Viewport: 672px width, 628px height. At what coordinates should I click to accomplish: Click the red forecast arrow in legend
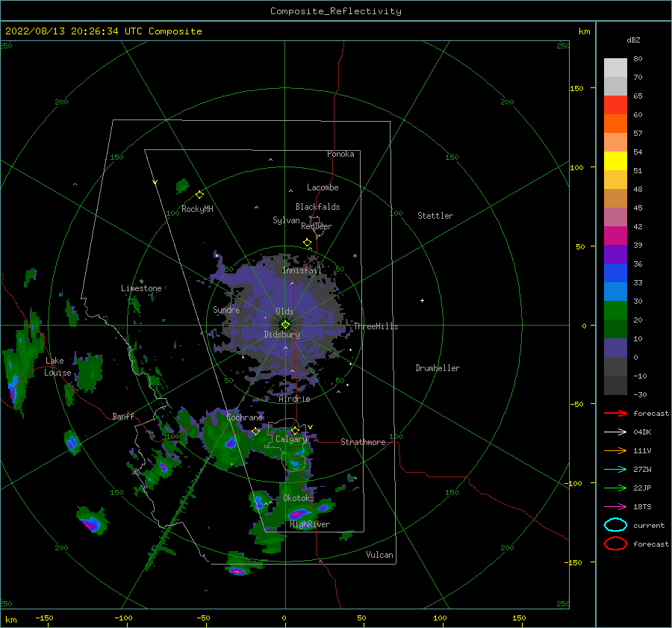coord(615,413)
